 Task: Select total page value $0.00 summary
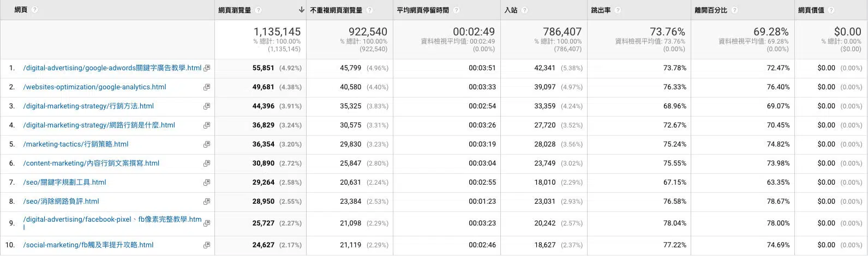pos(847,32)
